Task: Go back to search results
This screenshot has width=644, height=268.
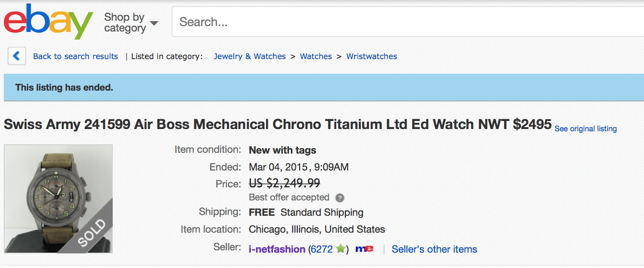Action: pyautogui.click(x=75, y=56)
